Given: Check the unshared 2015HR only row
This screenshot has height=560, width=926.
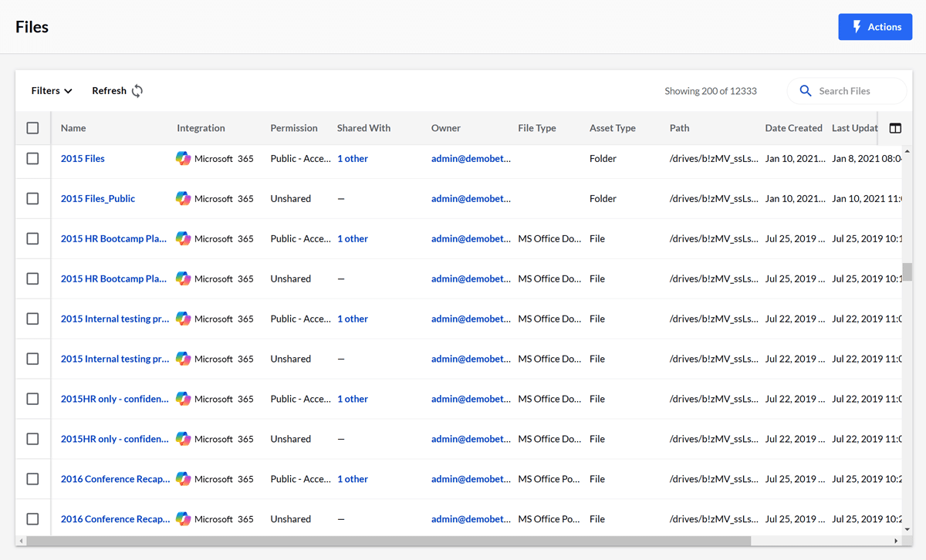Looking at the screenshot, I should 32,439.
